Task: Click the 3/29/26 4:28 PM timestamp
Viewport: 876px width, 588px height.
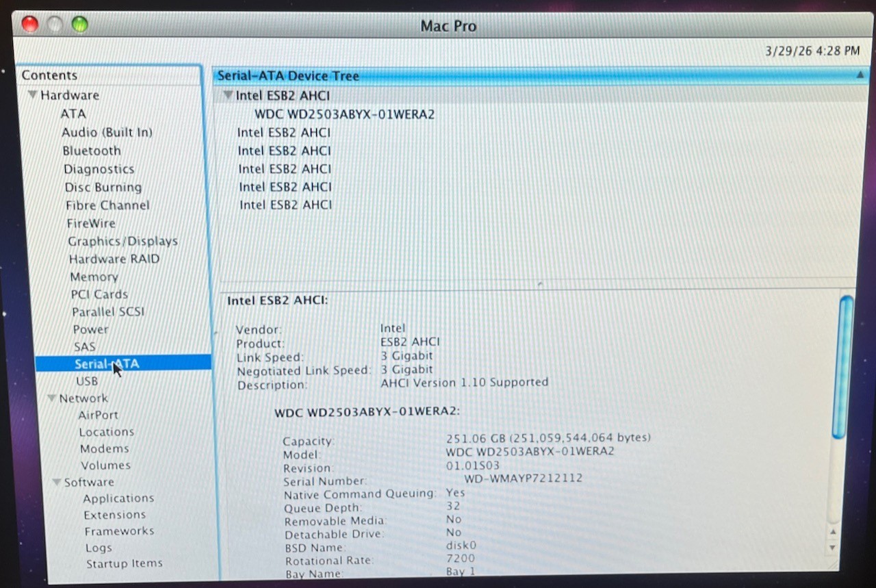Action: pos(812,51)
